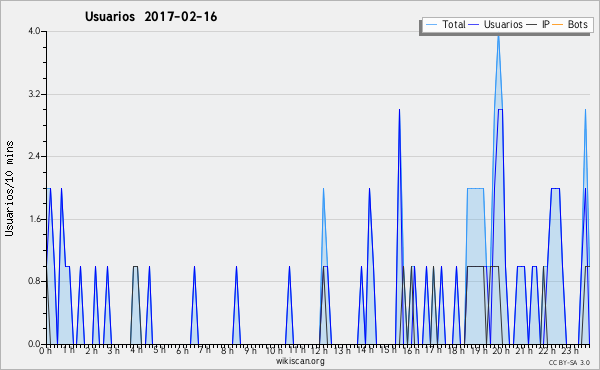Click the '3 h' x-axis label
Image resolution: width=600 pixels, height=370 pixels.
(114, 350)
